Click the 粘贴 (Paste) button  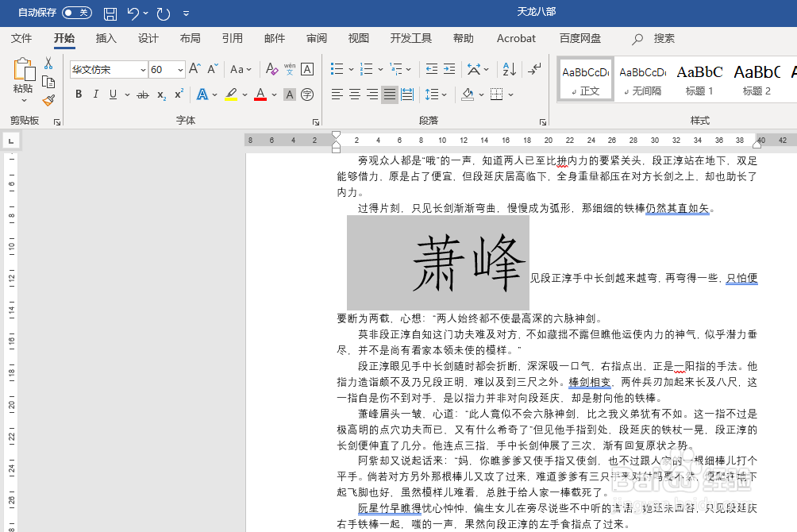(x=23, y=75)
